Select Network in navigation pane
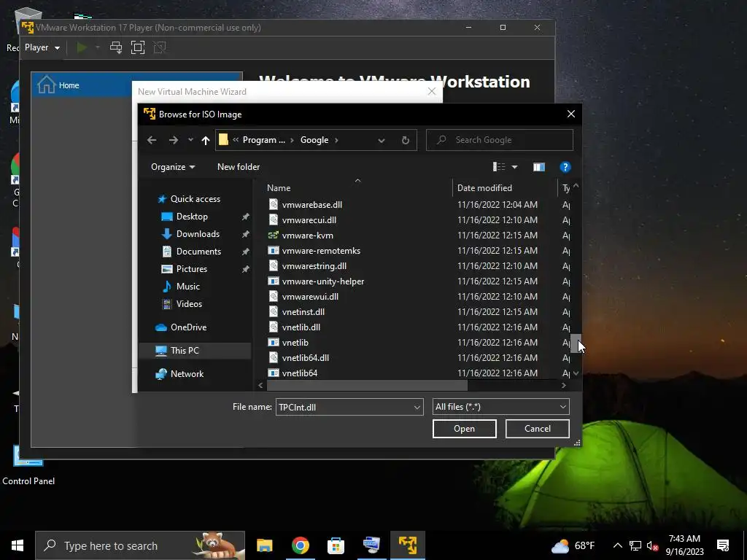This screenshot has width=747, height=560. [x=187, y=374]
